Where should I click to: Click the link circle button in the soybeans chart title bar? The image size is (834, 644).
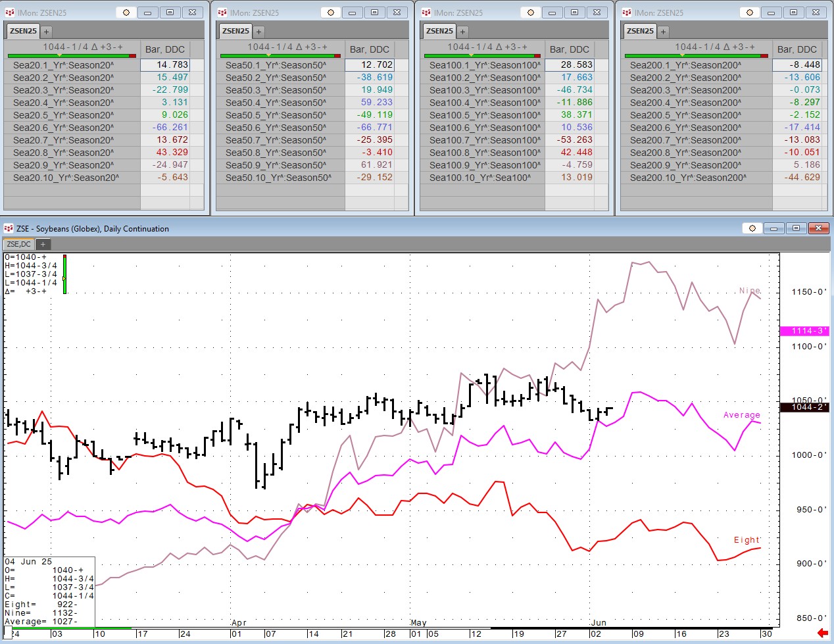[752, 228]
